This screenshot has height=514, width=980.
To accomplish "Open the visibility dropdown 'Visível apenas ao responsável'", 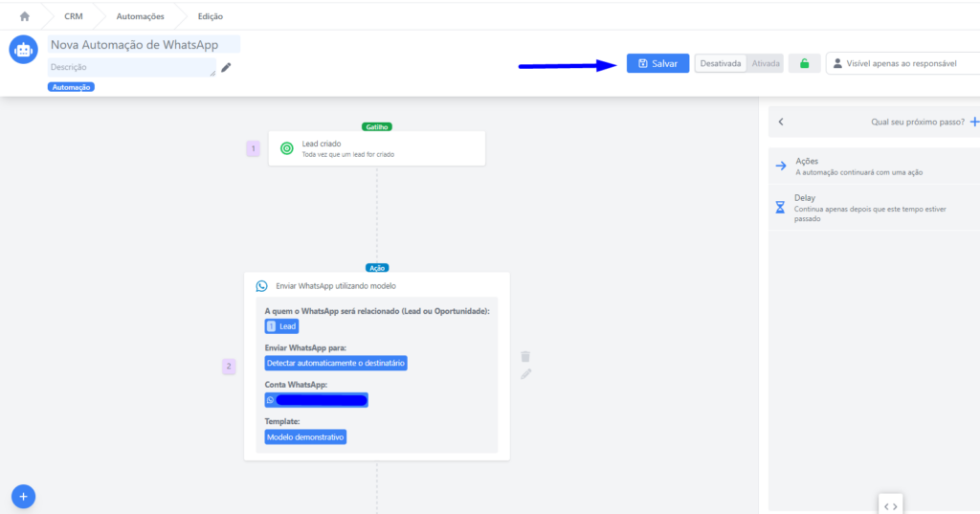I will [x=902, y=64].
